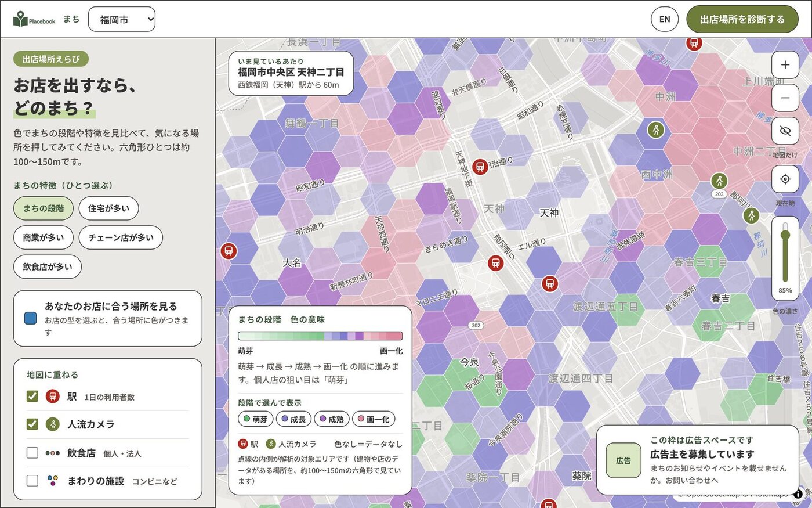Click the 駅 icon in the legend footer
Screen dimensions: 812x508
click(x=243, y=444)
